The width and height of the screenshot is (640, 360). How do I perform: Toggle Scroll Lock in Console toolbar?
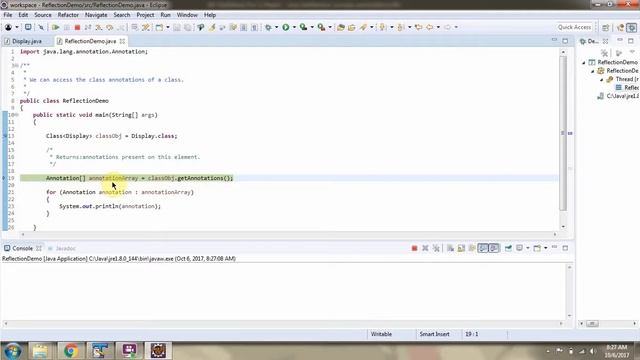click(461, 248)
